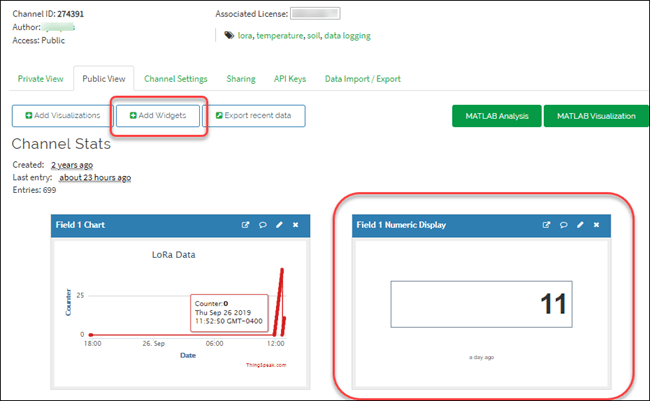650x401 pixels.
Task: Click the blurred Author name
Action: click(58, 27)
